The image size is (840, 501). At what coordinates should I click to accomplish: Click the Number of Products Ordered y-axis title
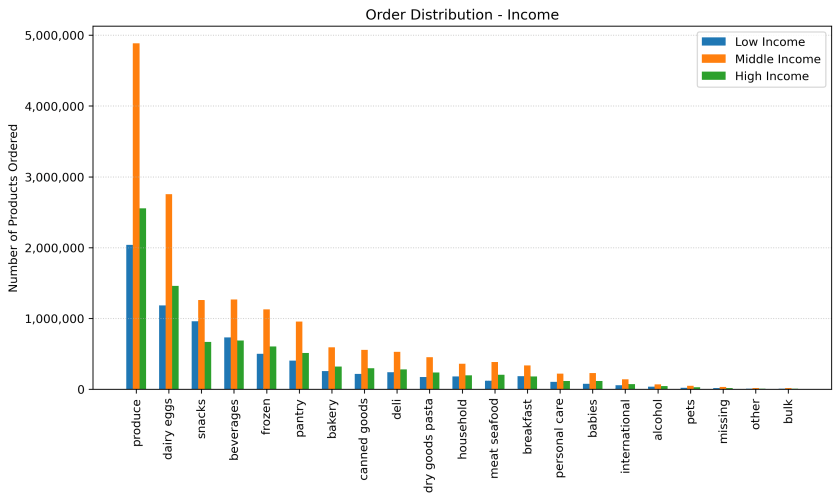pos(14,208)
